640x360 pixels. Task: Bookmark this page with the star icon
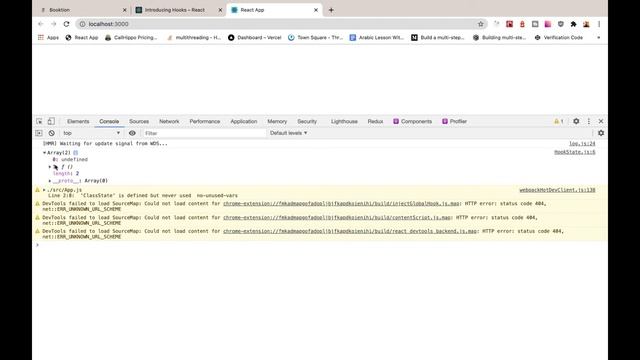pyautogui.click(x=480, y=24)
